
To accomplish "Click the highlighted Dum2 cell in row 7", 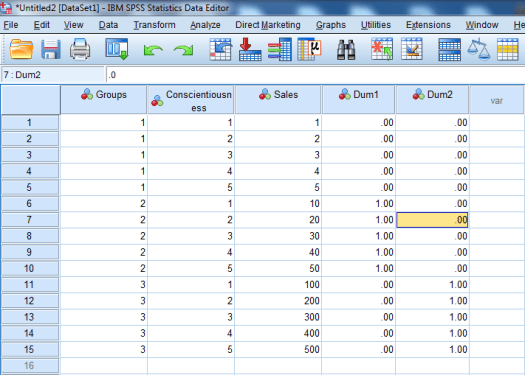I will pos(432,220).
